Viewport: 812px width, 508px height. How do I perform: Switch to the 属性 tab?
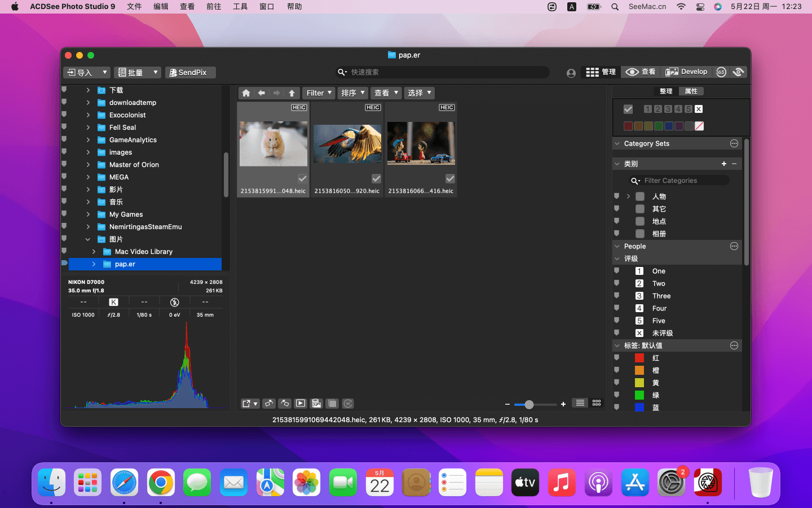tap(691, 91)
